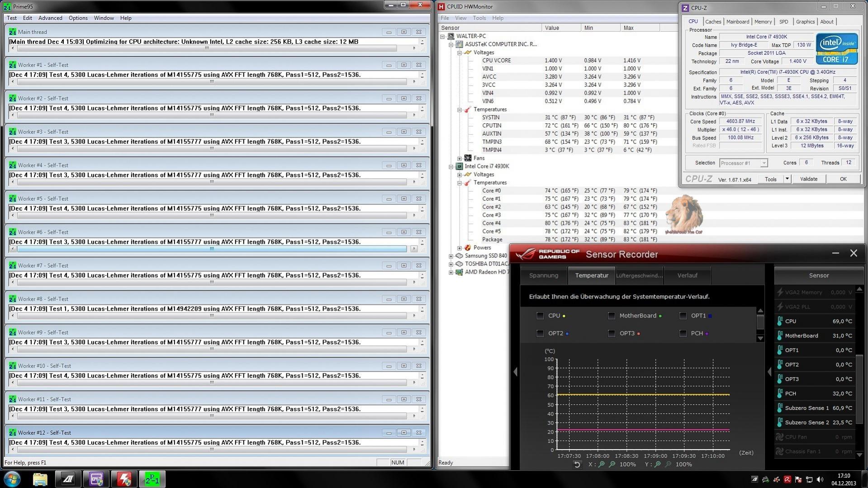
Task: Click the Subzero Sense 1 thermometer icon
Action: click(x=780, y=408)
